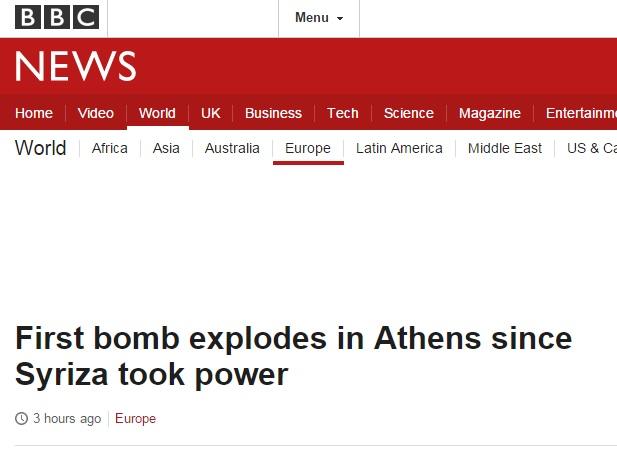Image resolution: width=617 pixels, height=451 pixels.
Task: Choose Asia from the regional links
Action: click(x=166, y=148)
